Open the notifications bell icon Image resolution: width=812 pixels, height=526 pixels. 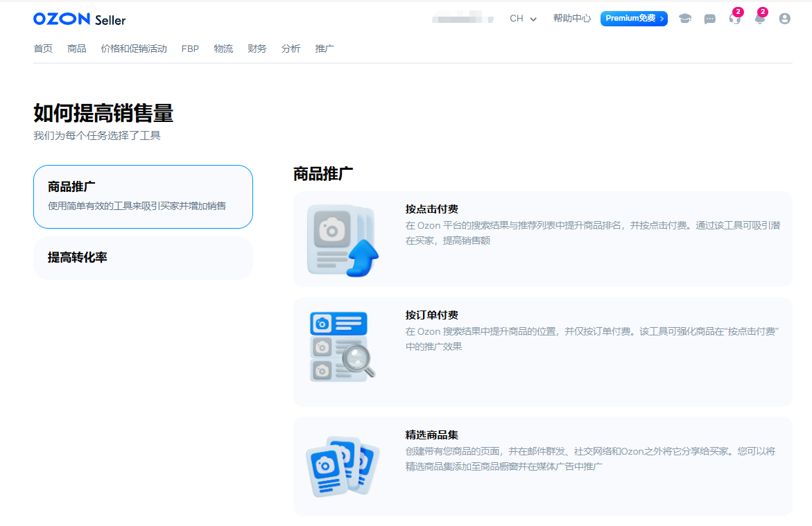[759, 19]
